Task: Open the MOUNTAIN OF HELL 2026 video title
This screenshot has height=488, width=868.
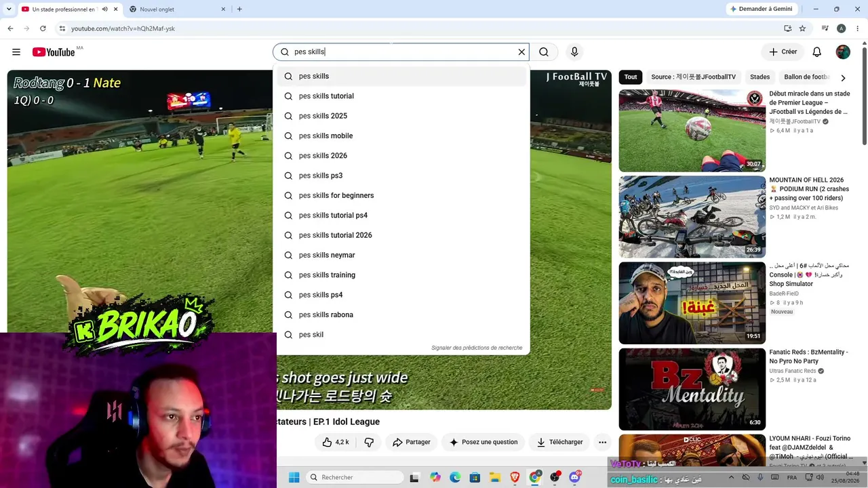Action: coord(809,189)
